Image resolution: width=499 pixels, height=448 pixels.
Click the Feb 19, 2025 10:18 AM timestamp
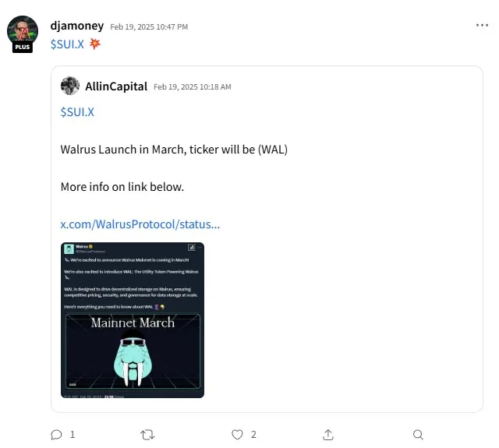click(193, 86)
